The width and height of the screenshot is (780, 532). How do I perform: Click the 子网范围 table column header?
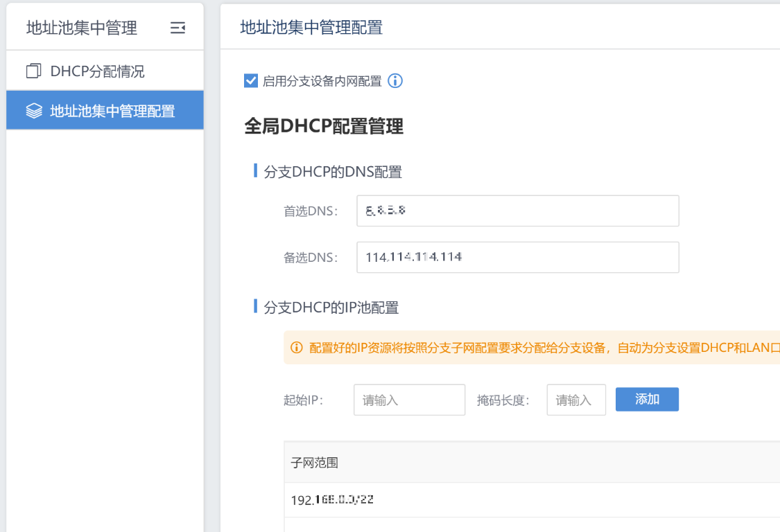[315, 462]
